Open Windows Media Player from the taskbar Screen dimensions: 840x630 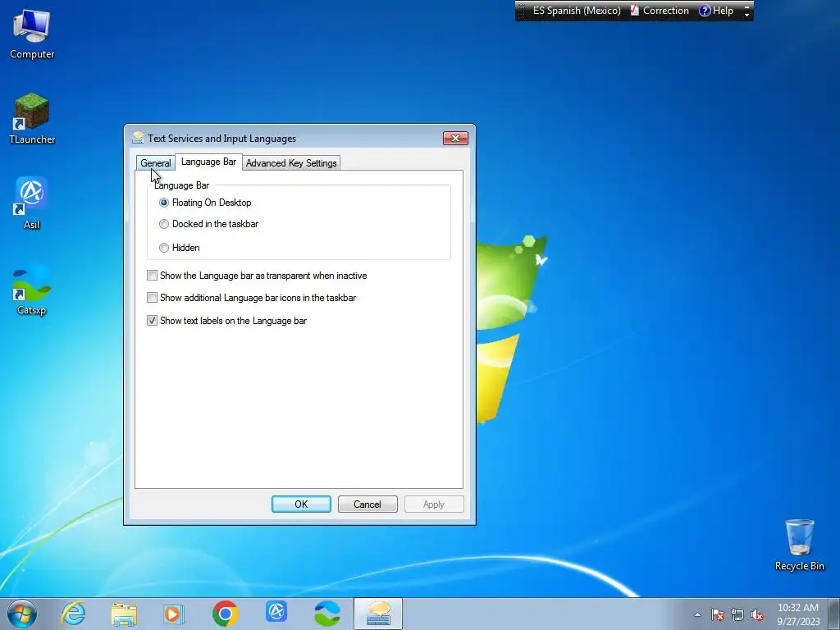point(173,614)
